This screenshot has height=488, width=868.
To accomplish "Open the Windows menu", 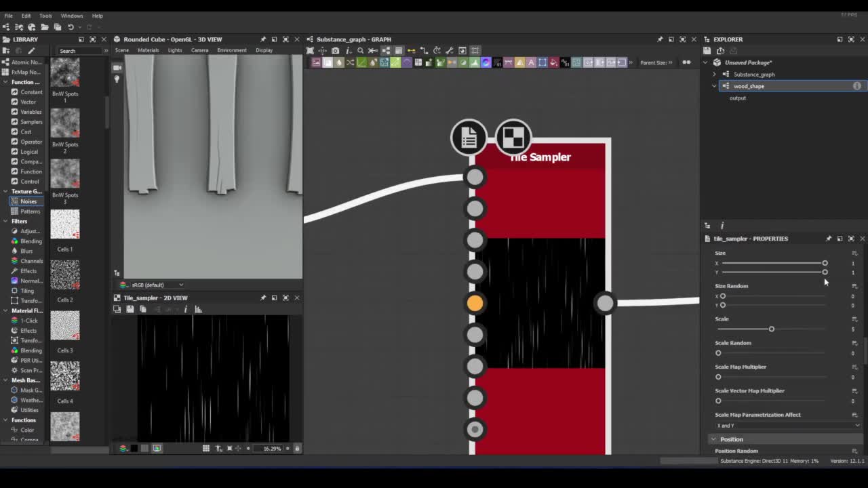I will [71, 16].
